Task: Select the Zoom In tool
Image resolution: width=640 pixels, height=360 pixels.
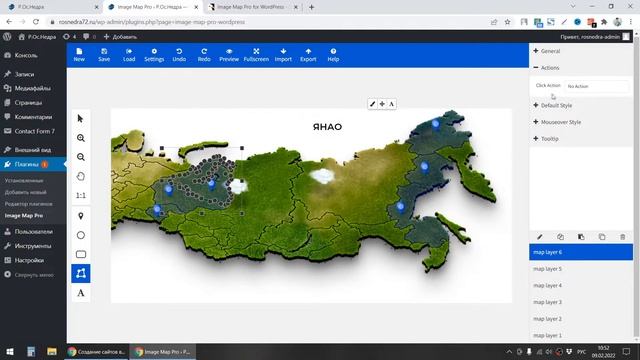Action: point(80,138)
